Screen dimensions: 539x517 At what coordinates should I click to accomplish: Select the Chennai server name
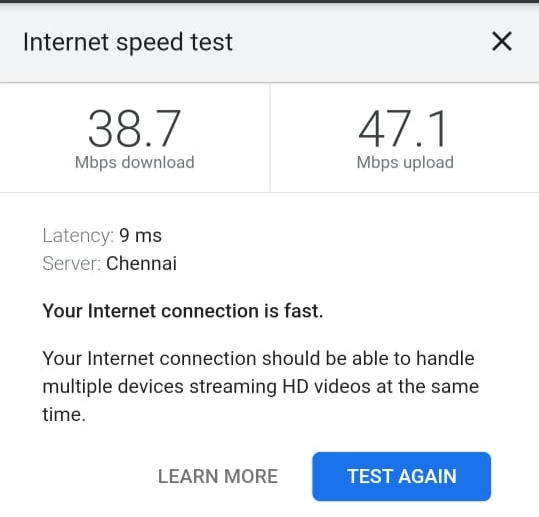(142, 264)
